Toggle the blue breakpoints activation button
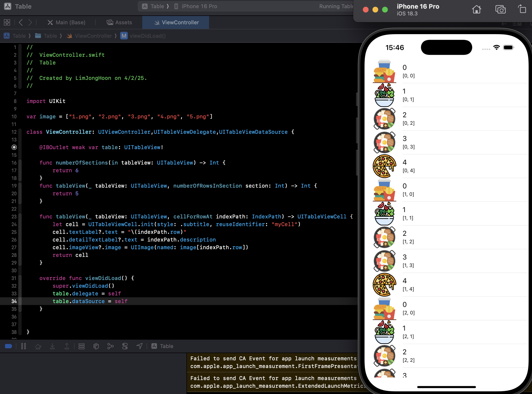The width and height of the screenshot is (532, 394). (8, 346)
